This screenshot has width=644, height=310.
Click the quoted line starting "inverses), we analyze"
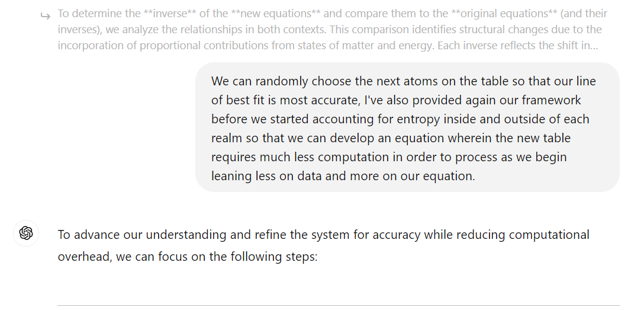tap(329, 30)
